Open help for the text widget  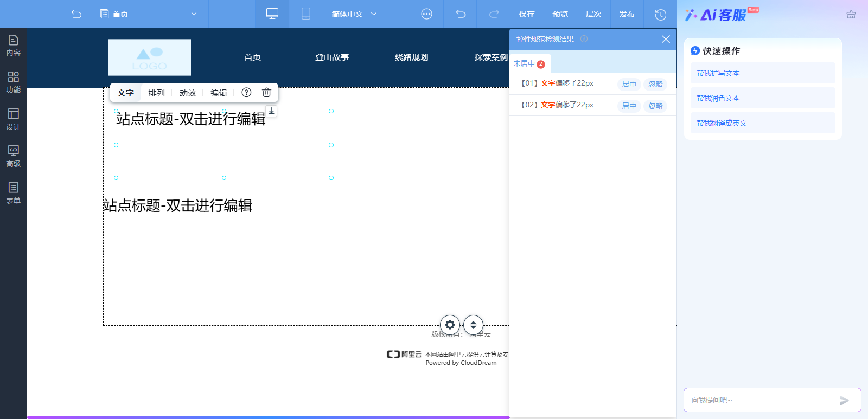click(x=246, y=93)
